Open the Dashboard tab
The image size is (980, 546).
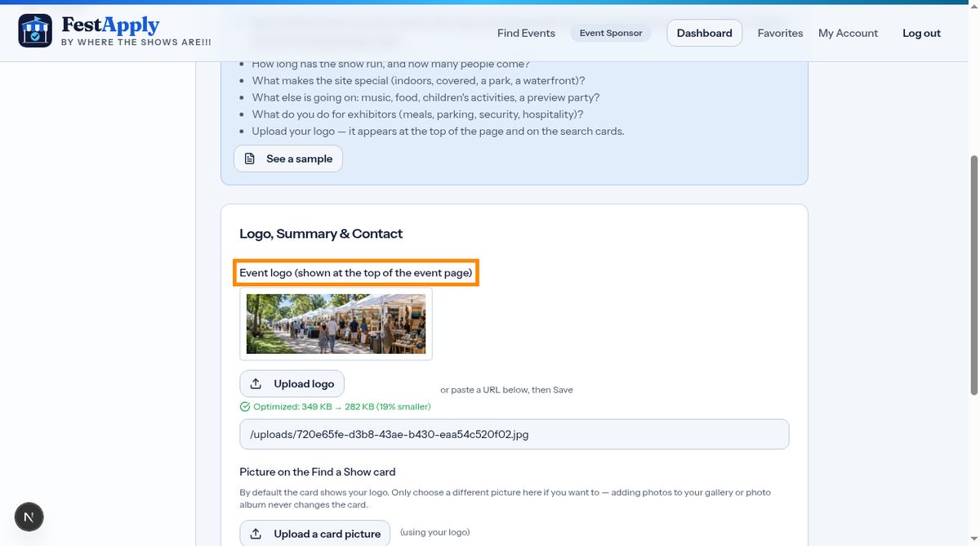[704, 33]
